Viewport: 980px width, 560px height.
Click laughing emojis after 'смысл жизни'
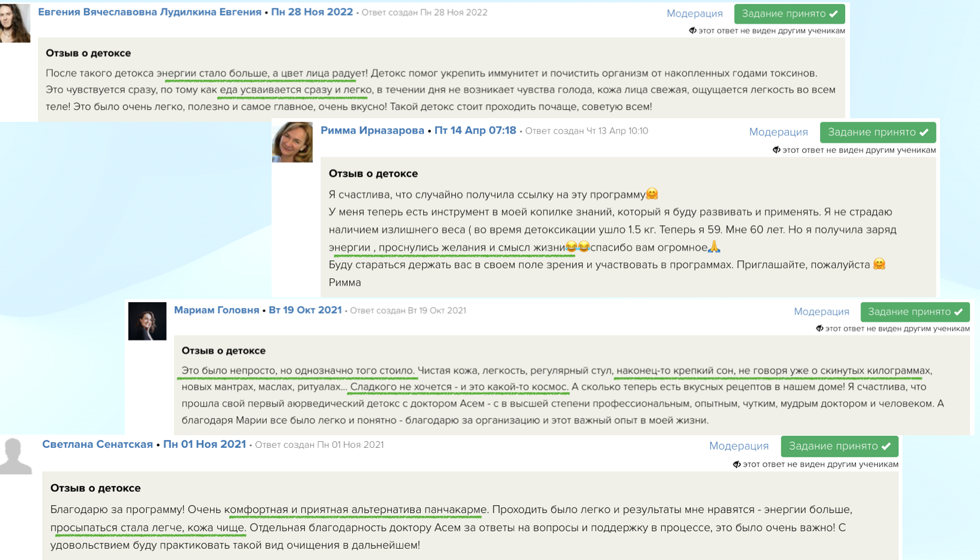(578, 247)
